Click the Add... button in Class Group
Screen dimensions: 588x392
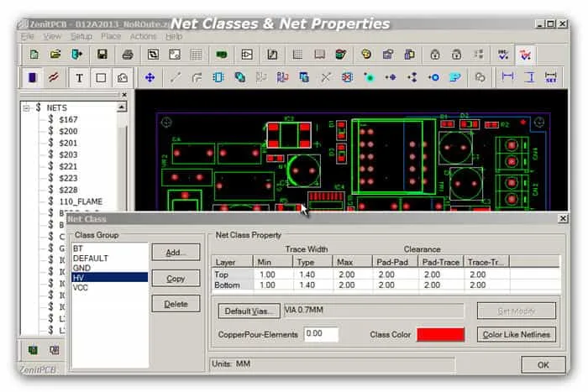pyautogui.click(x=176, y=252)
